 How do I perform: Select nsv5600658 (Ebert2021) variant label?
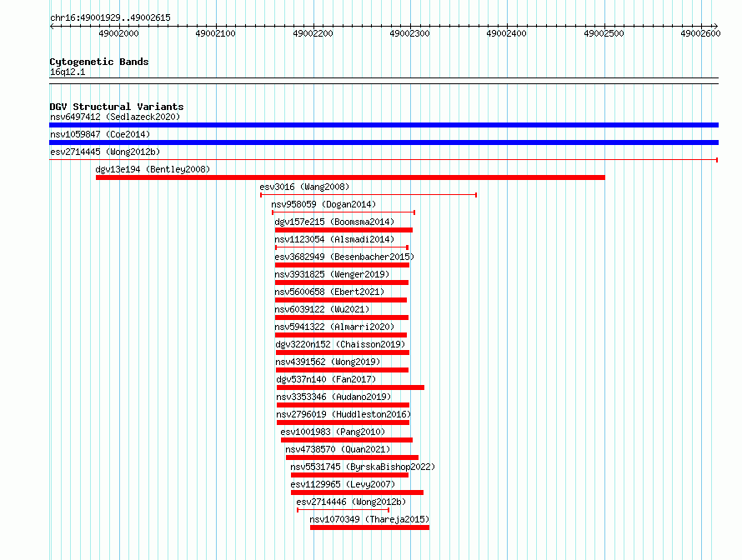click(x=329, y=292)
